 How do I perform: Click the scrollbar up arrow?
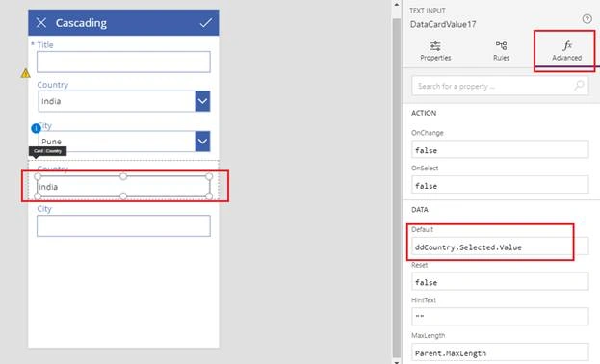coord(397,5)
